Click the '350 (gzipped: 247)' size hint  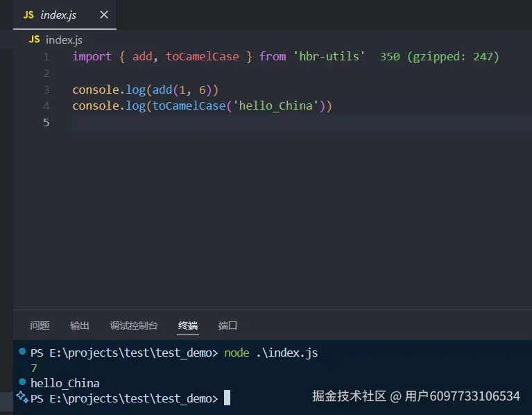[x=440, y=57]
